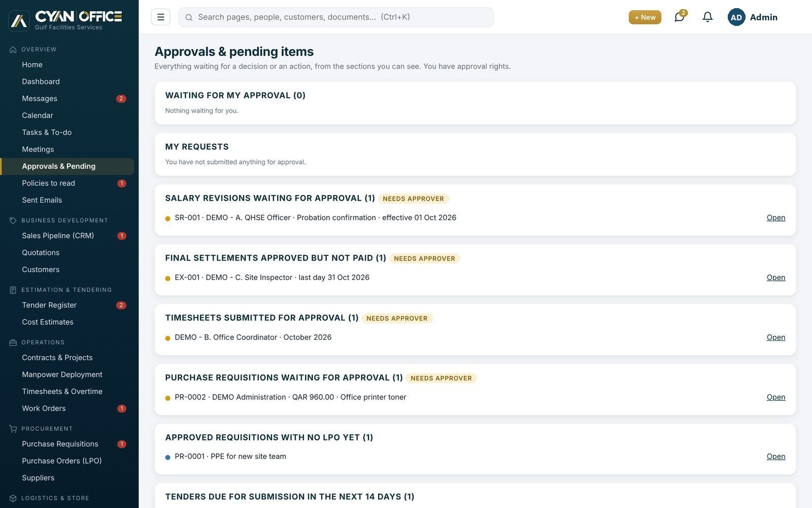Click the Tenders Due For Submission heading

coord(290,497)
